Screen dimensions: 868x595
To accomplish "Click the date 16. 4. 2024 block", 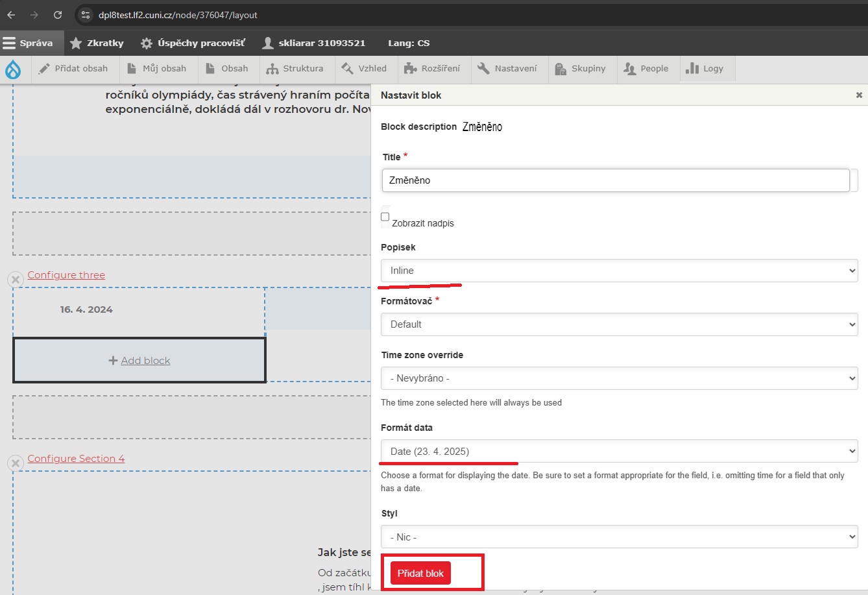I will (86, 310).
